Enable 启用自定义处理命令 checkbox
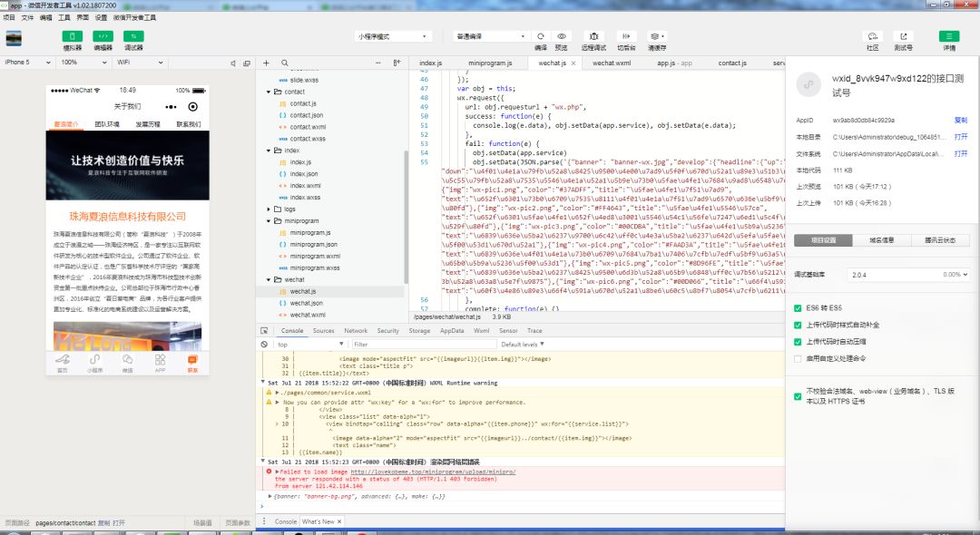 798,359
